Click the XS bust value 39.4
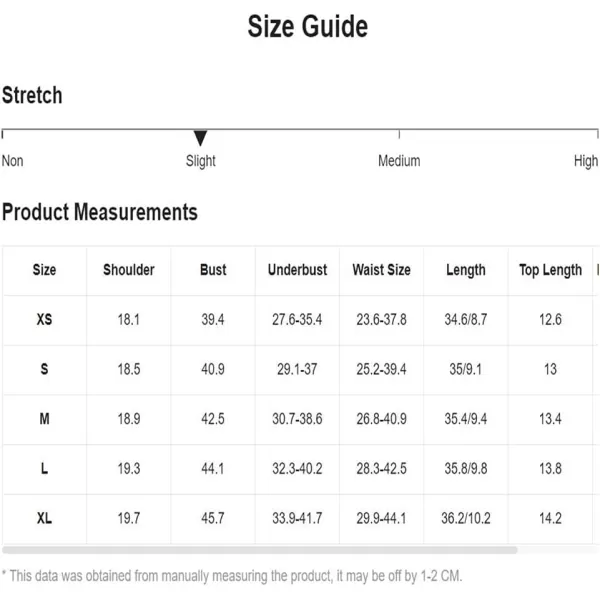The height and width of the screenshot is (600, 600). pyautogui.click(x=213, y=319)
